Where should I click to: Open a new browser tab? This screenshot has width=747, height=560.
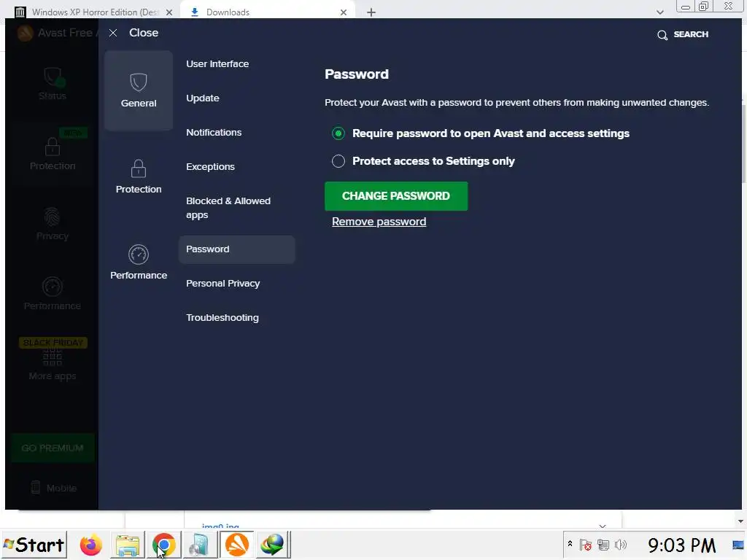tap(371, 12)
